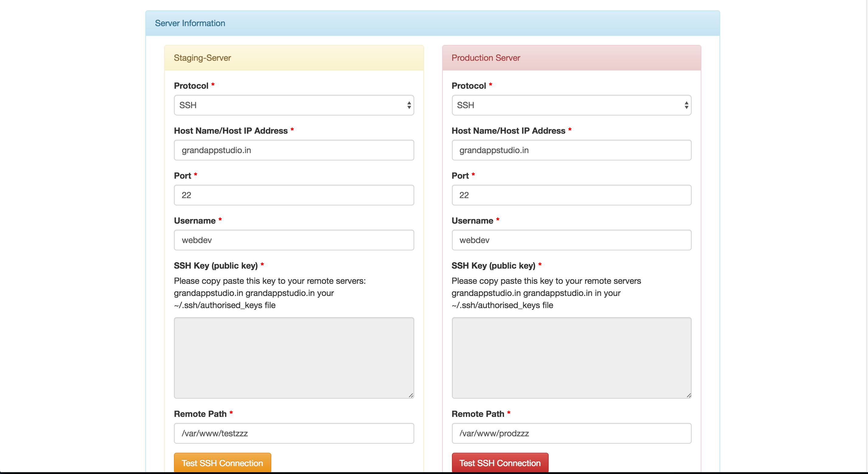Image resolution: width=868 pixels, height=474 pixels.
Task: Click the Production SSH Key textarea
Action: click(571, 358)
